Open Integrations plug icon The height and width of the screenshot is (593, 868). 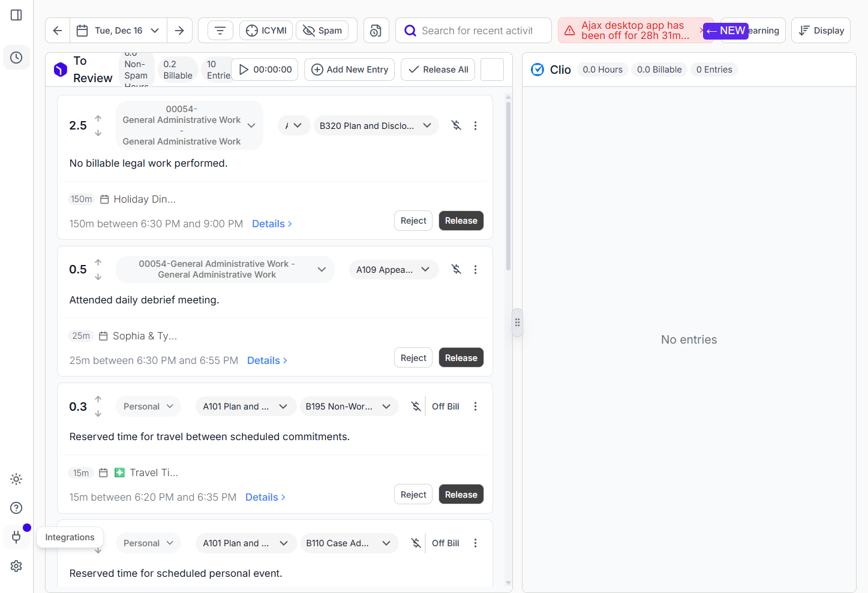coord(16,537)
